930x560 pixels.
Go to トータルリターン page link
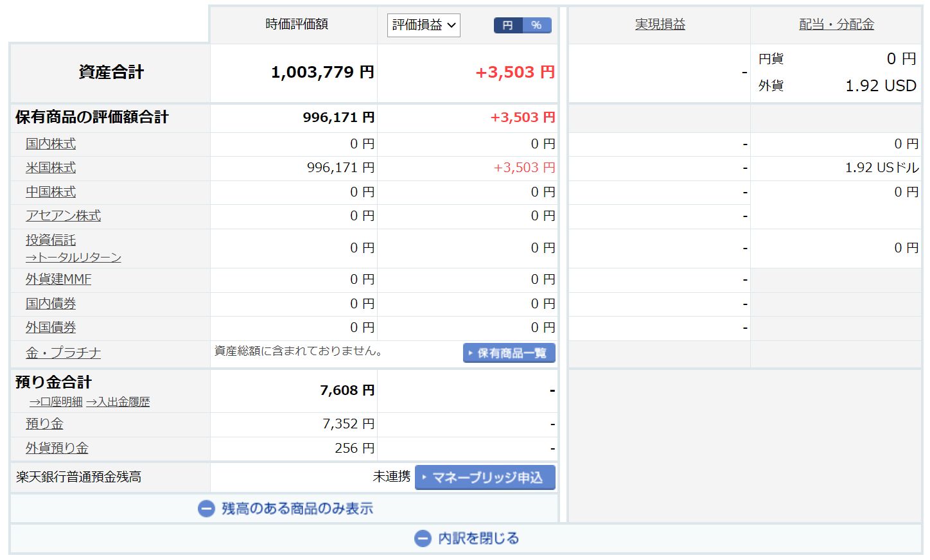pos(73,258)
